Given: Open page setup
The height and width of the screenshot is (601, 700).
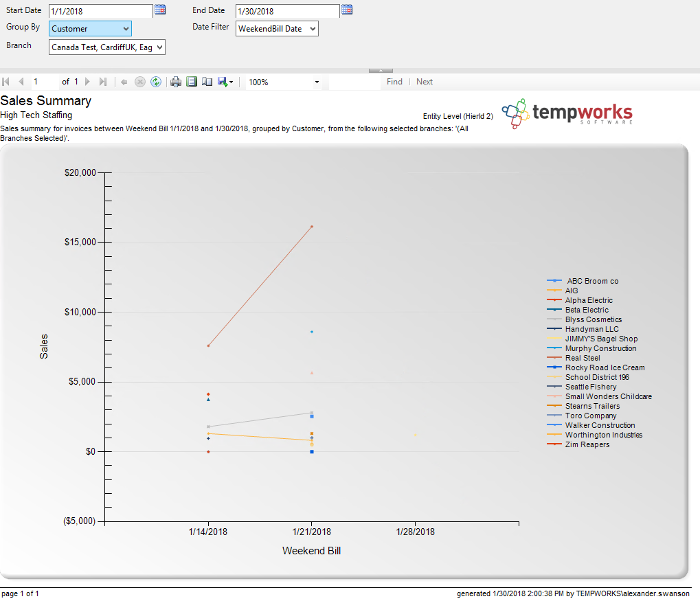Looking at the screenshot, I should [x=207, y=82].
